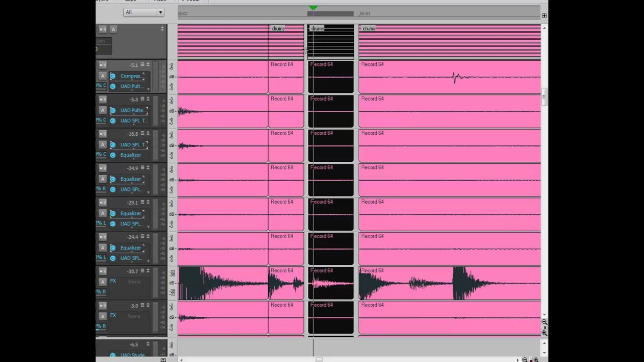Click the -30.7 peak value
The height and width of the screenshot is (362, 644).
(132, 271)
